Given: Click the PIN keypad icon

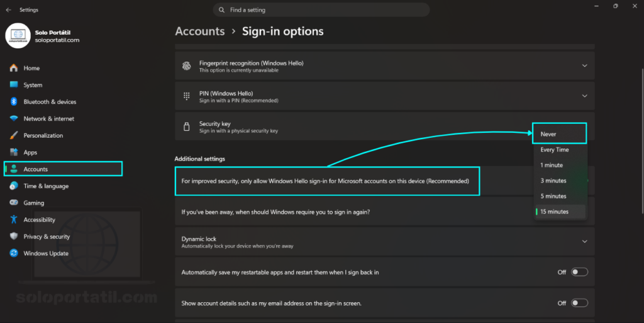Looking at the screenshot, I should coord(186,96).
